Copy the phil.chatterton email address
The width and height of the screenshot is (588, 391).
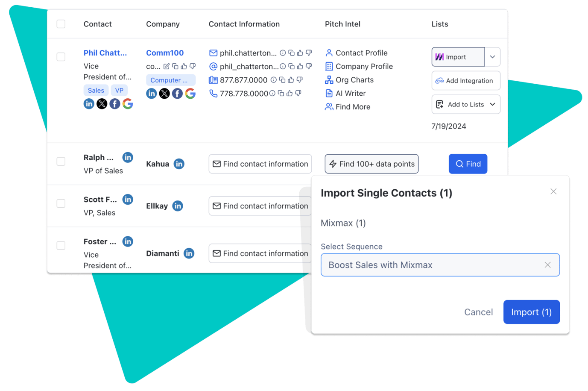(291, 53)
